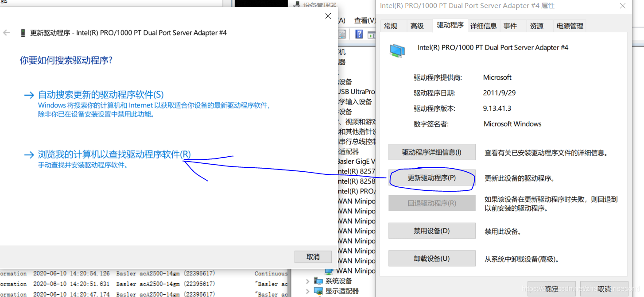Open the 事件 tab
Image resolution: width=644 pixels, height=297 pixels.
[x=510, y=26]
